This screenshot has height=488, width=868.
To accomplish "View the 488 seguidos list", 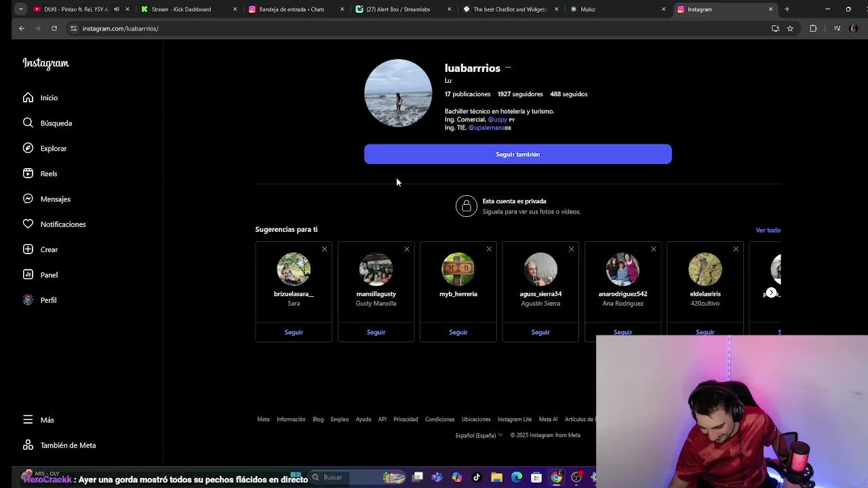I will 569,94.
